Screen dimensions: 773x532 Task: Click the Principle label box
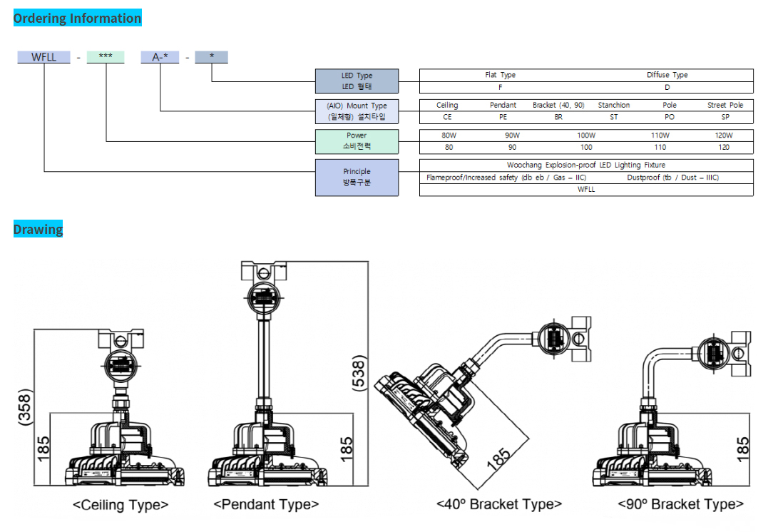coord(357,177)
